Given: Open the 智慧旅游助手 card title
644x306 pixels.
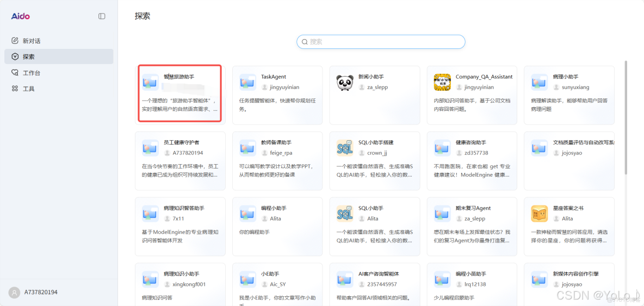Looking at the screenshot, I should (179, 77).
